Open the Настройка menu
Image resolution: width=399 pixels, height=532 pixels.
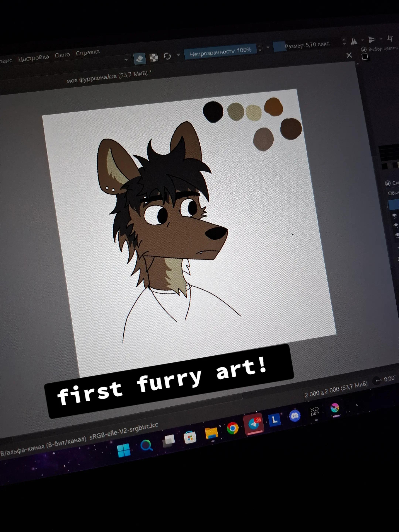click(33, 58)
